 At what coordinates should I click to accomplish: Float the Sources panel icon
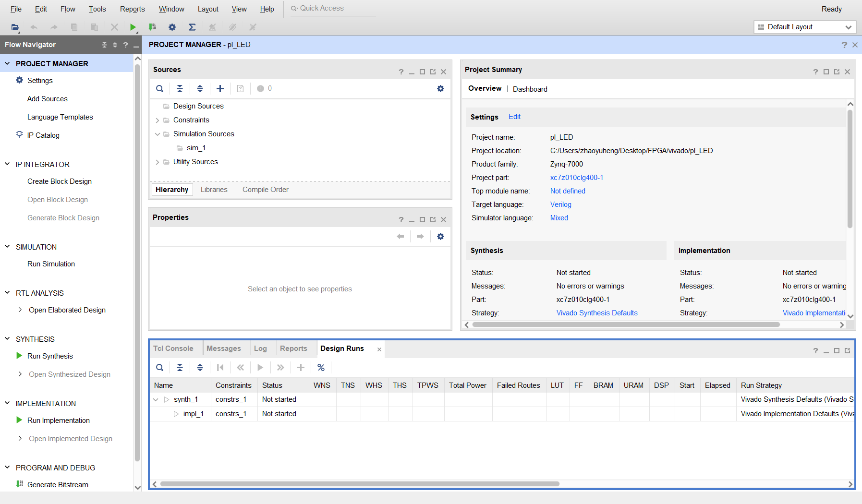click(433, 72)
